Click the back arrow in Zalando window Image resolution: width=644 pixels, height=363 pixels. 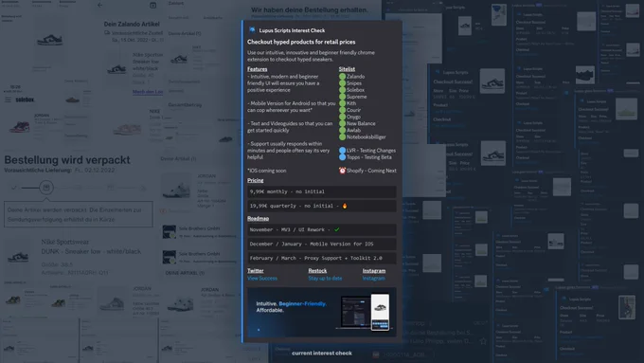click(100, 5)
